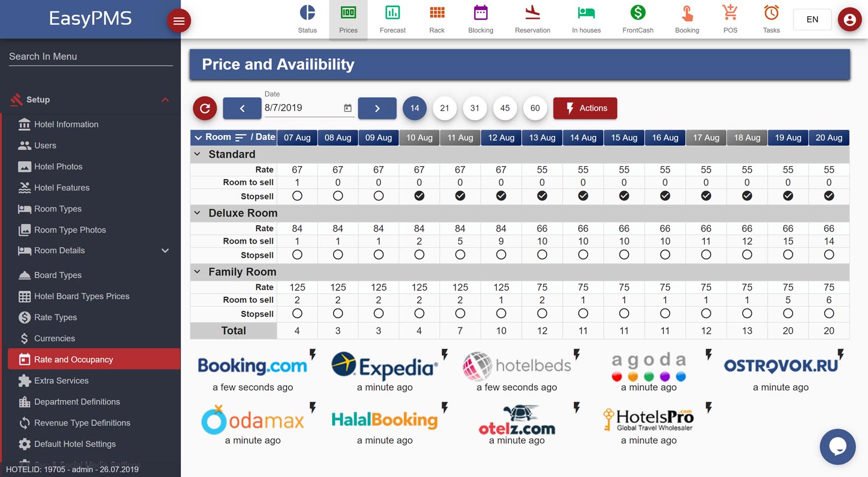Image resolution: width=868 pixels, height=477 pixels.
Task: Click the lightning bolt next to odamax
Action: coord(312,408)
